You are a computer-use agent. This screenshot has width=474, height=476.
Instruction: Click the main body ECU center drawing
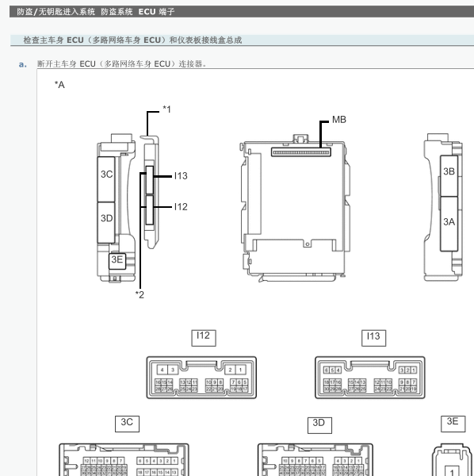pos(296,208)
